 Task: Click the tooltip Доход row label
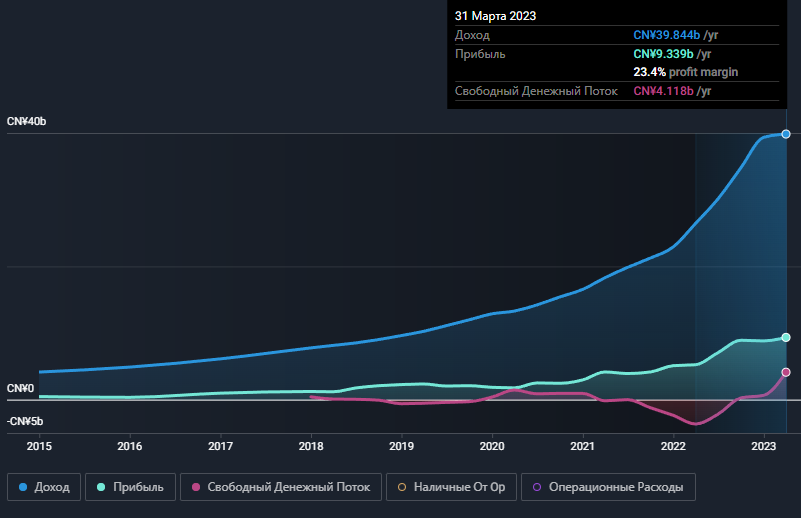(473, 35)
